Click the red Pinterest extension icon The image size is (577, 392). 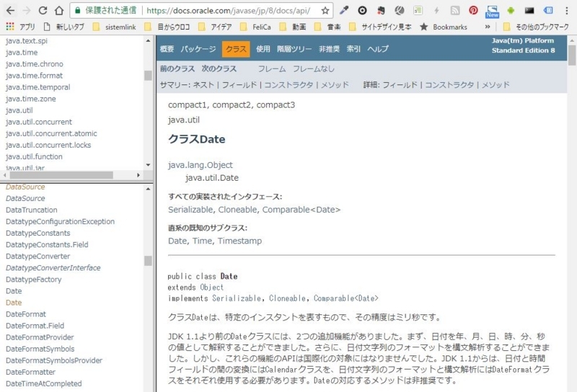473,10
